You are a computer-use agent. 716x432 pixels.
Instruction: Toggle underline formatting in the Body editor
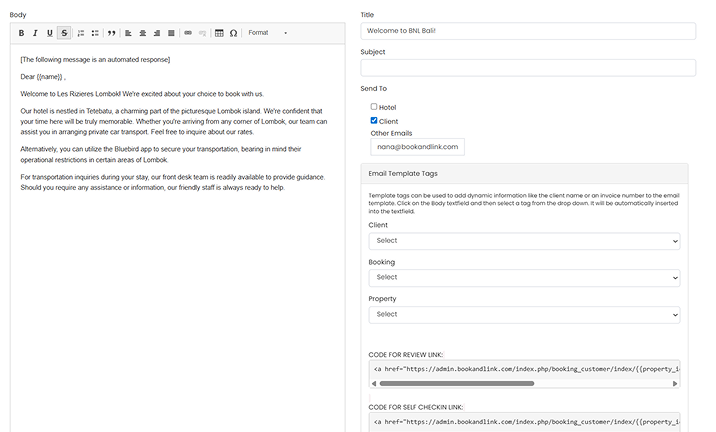49,33
